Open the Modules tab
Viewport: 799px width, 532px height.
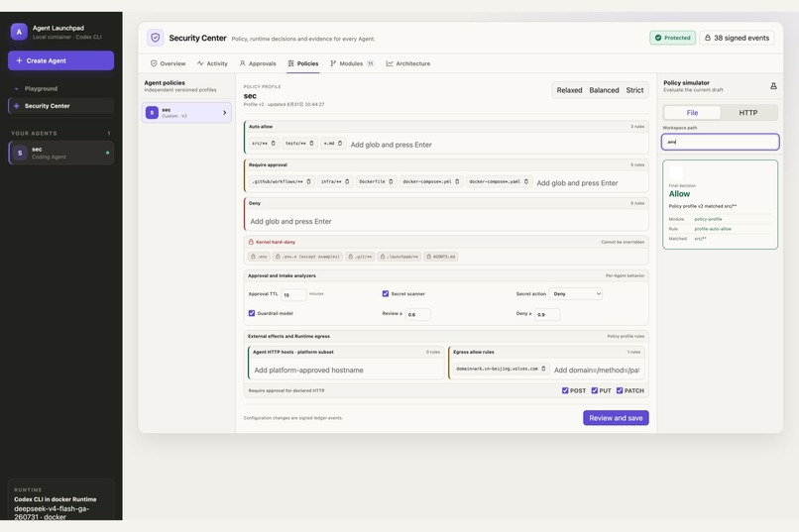click(352, 63)
